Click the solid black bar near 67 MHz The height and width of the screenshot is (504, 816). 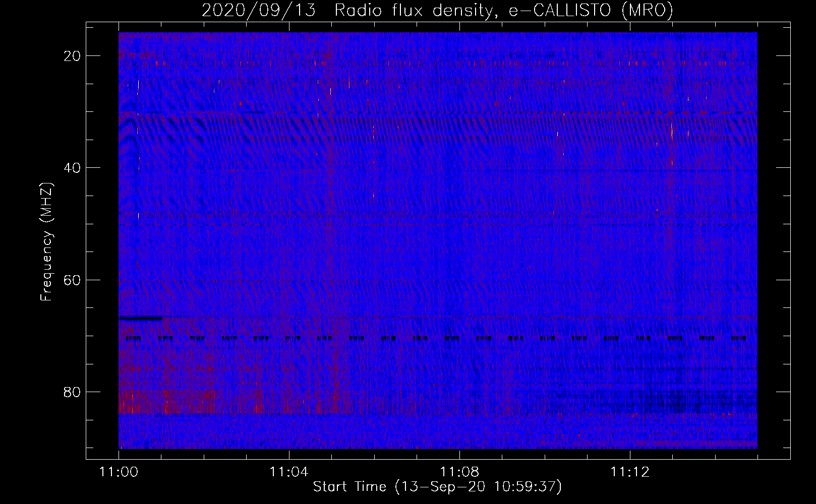tap(141, 318)
